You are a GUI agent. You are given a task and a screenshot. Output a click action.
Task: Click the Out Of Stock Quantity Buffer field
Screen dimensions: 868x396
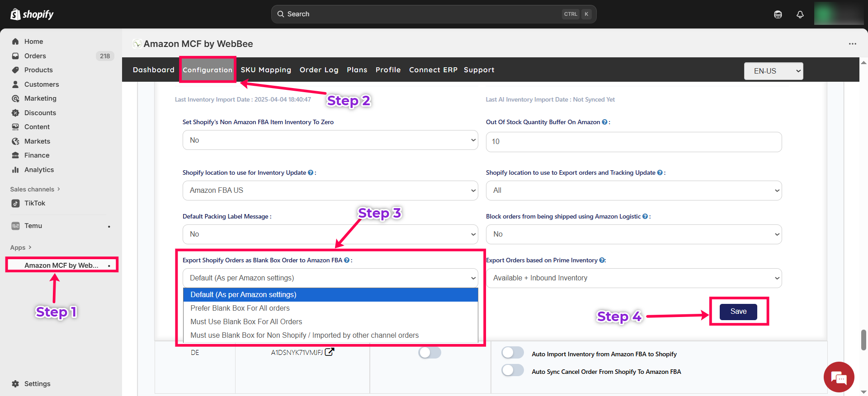(x=633, y=142)
